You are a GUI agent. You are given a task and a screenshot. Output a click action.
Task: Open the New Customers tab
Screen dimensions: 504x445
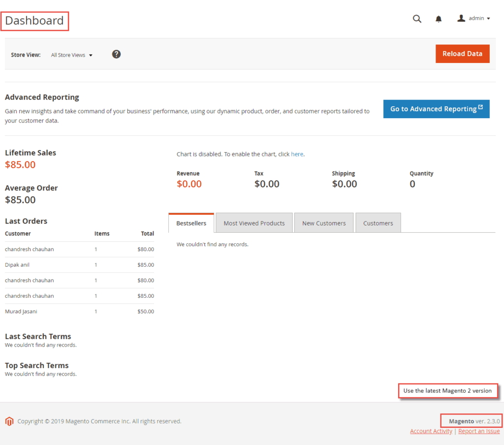(x=323, y=222)
